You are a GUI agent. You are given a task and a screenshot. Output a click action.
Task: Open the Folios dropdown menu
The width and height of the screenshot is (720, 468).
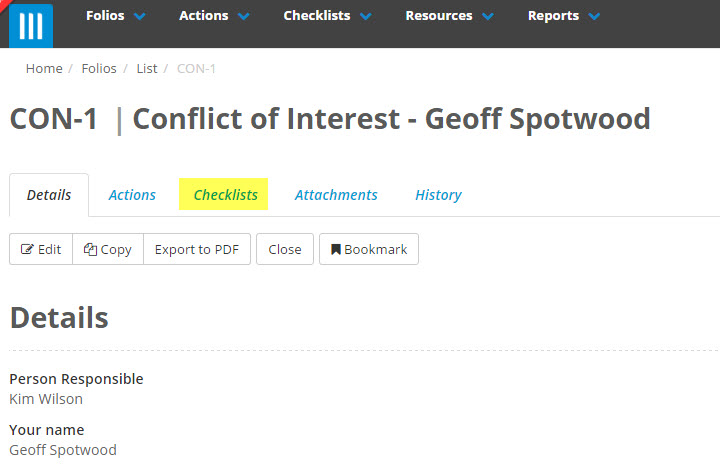coord(115,16)
